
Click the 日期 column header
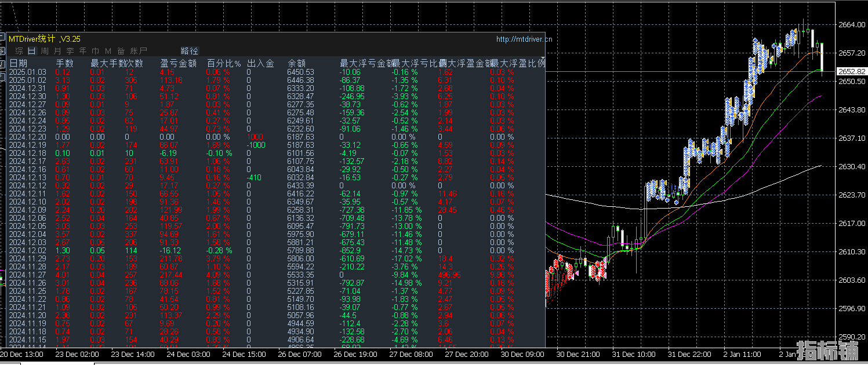click(18, 63)
